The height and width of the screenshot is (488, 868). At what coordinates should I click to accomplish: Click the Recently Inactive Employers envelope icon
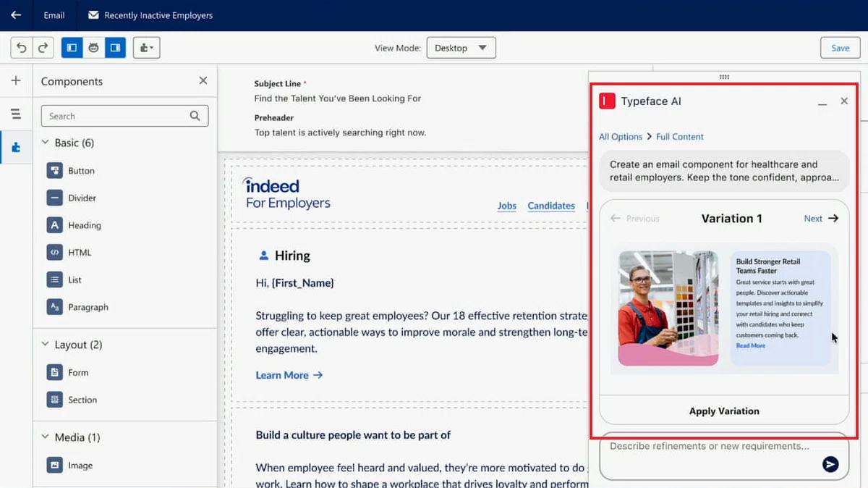tap(93, 15)
